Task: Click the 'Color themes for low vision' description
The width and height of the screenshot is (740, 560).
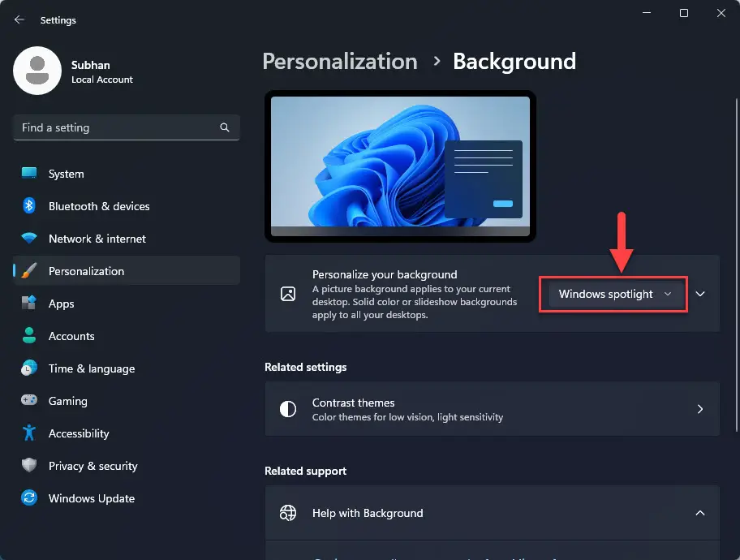Action: click(407, 417)
